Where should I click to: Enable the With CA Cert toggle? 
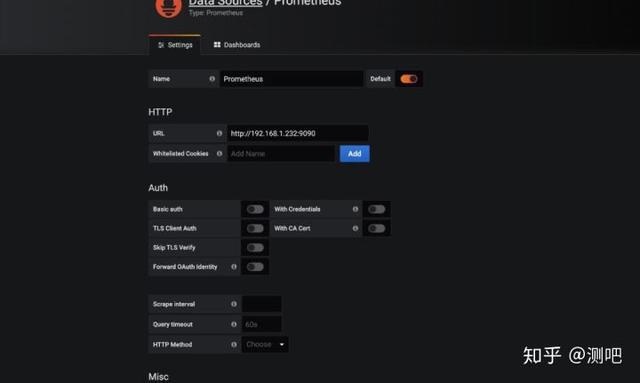376,228
